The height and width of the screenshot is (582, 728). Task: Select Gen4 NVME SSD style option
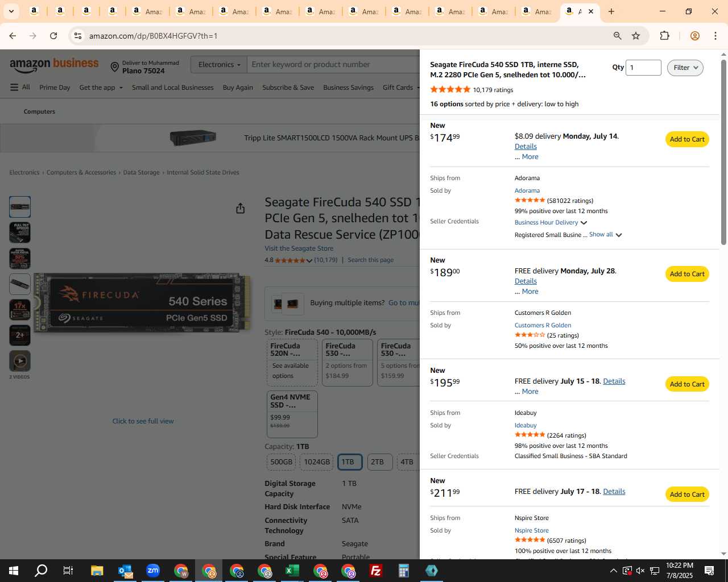point(292,414)
